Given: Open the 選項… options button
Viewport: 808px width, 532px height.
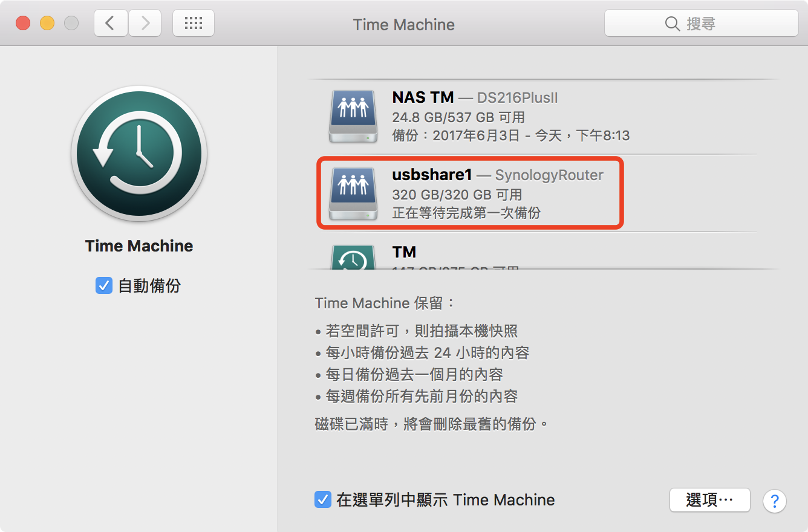Looking at the screenshot, I should [x=709, y=500].
